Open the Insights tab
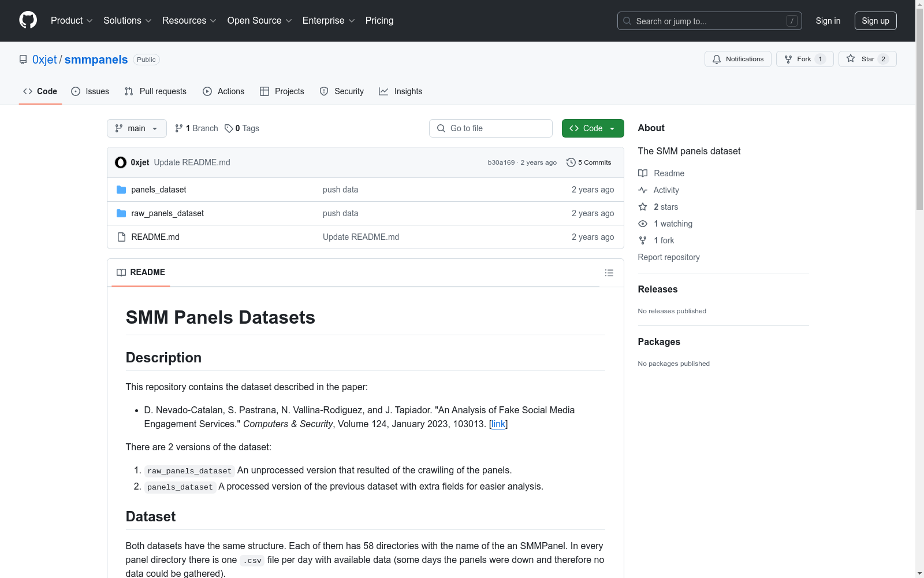Viewport: 924px width, 578px height. (401, 91)
